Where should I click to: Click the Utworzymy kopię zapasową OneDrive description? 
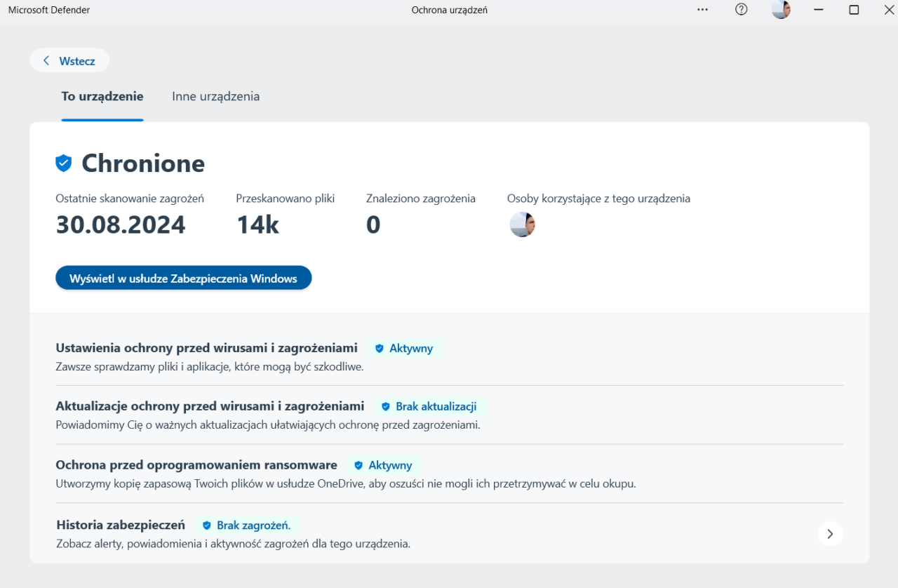346,483
